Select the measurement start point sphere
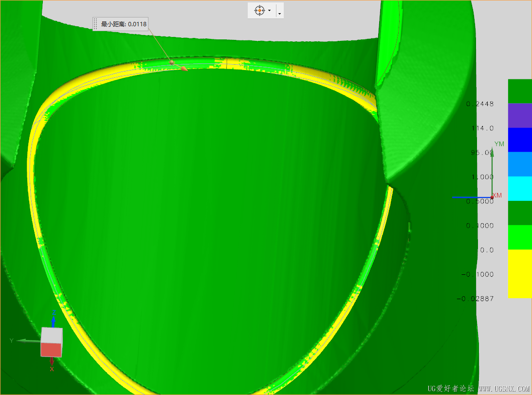 pos(172,62)
